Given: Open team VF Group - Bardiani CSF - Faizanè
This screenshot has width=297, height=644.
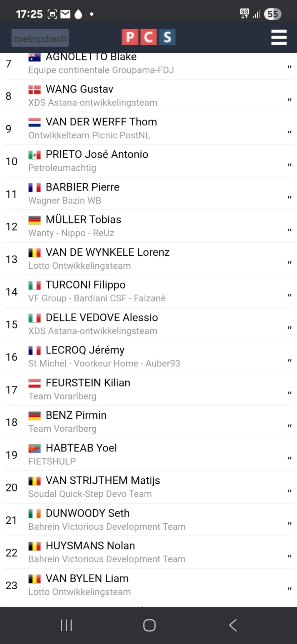Looking at the screenshot, I should coord(97,298).
